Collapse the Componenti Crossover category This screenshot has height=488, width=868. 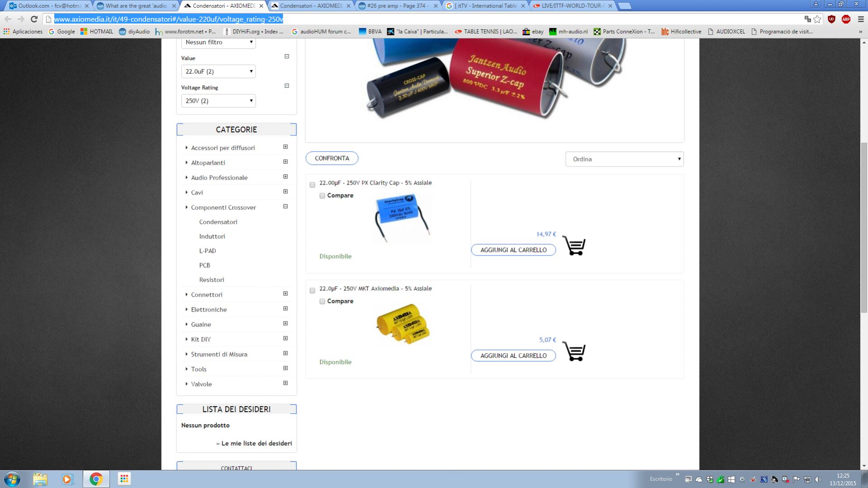click(285, 207)
